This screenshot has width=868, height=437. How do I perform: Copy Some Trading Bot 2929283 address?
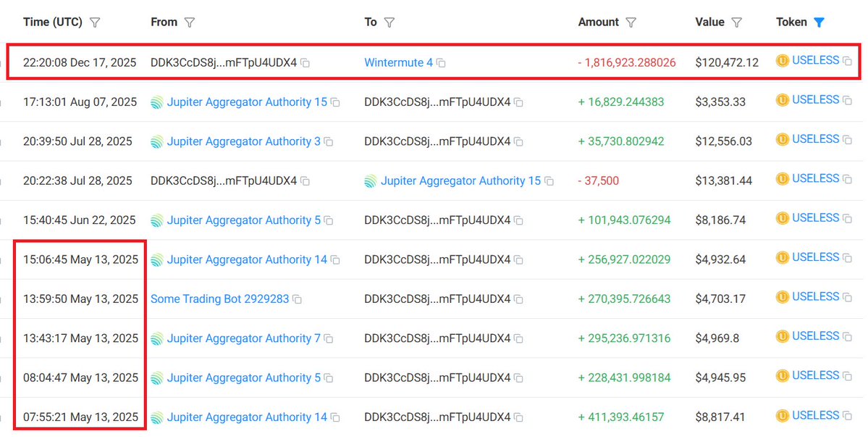point(298,299)
